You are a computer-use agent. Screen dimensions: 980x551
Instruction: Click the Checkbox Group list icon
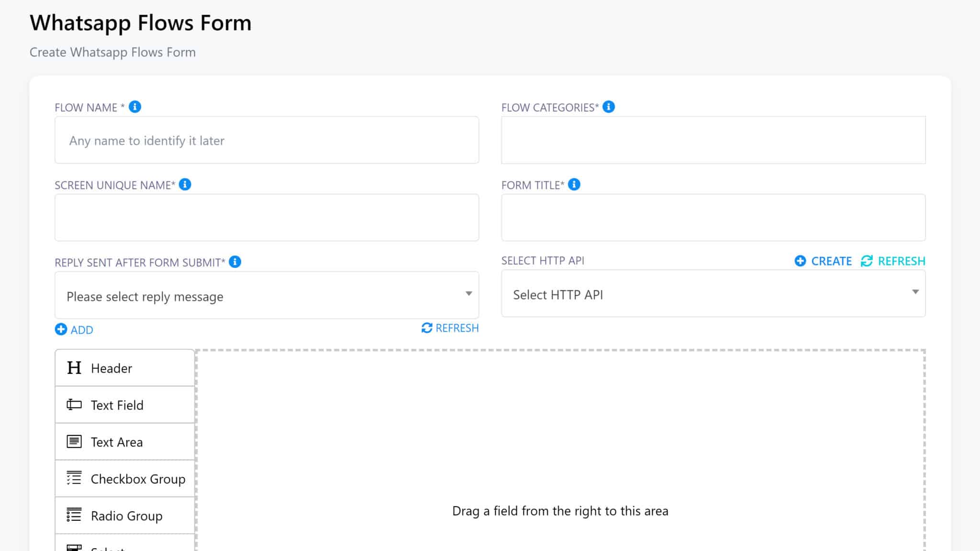(x=74, y=478)
